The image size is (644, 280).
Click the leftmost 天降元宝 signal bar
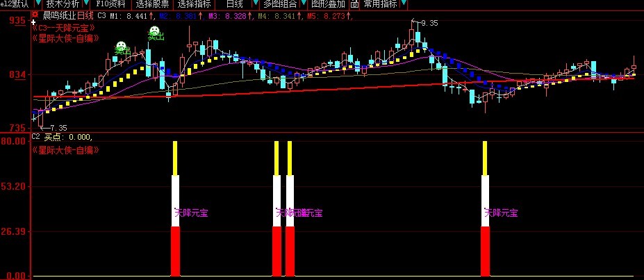(175, 208)
